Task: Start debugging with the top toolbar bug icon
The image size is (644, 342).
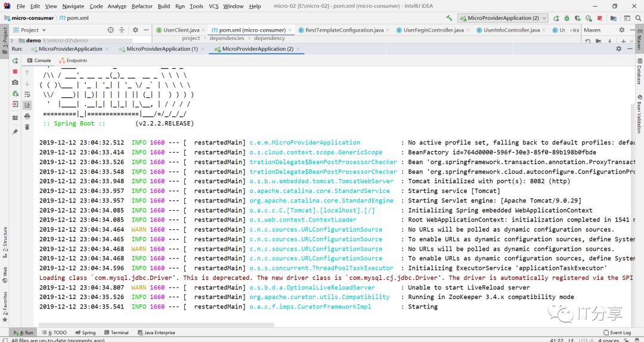Action: (567, 18)
